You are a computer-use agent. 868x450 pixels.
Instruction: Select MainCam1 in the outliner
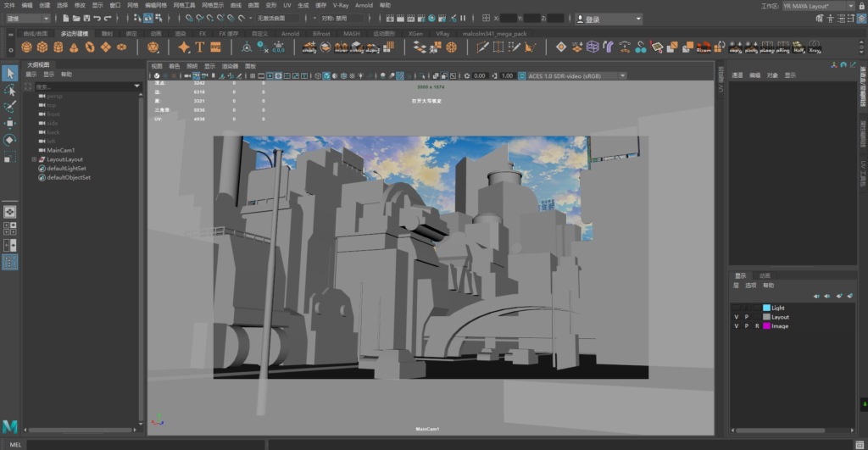tap(62, 150)
